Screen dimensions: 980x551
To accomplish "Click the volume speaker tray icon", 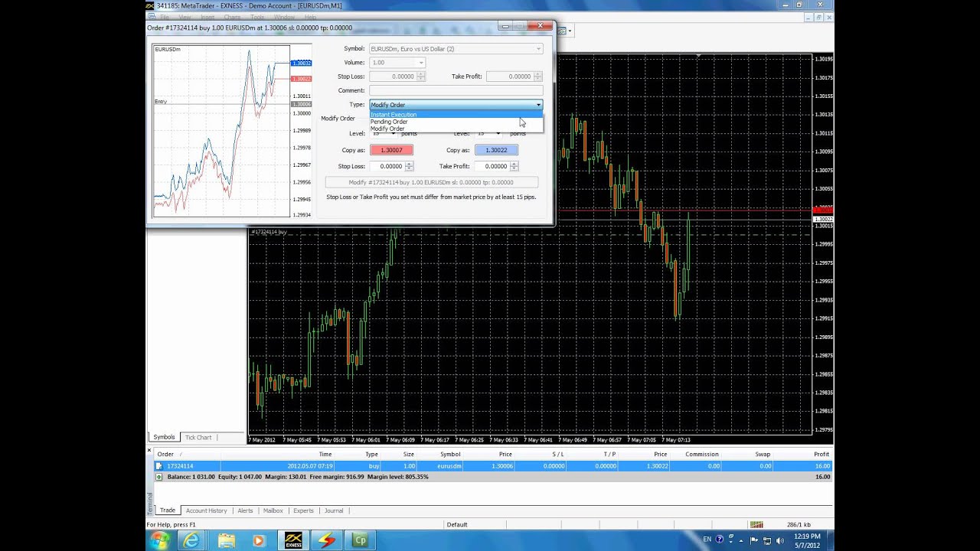I will (x=779, y=540).
